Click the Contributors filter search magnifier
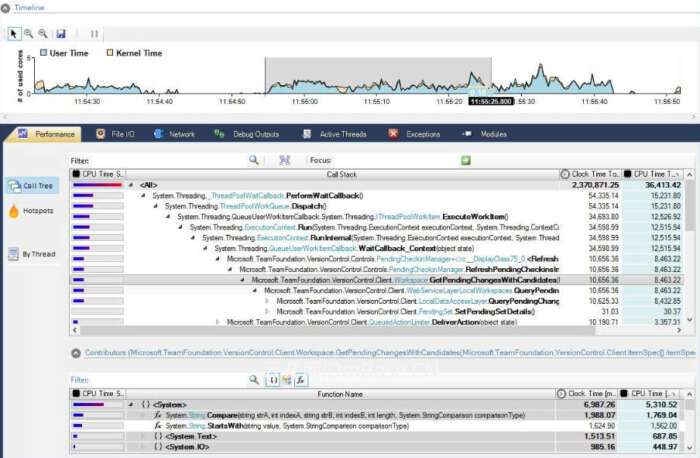The image size is (700, 458). (x=254, y=380)
